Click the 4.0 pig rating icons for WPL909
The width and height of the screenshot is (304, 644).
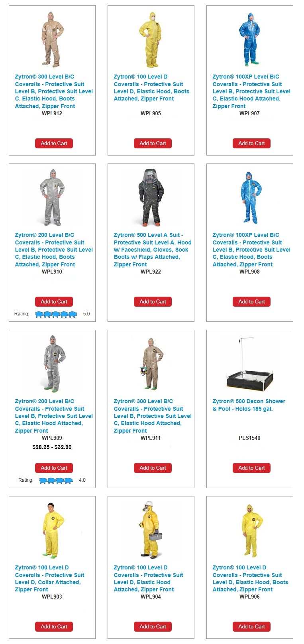tap(56, 481)
